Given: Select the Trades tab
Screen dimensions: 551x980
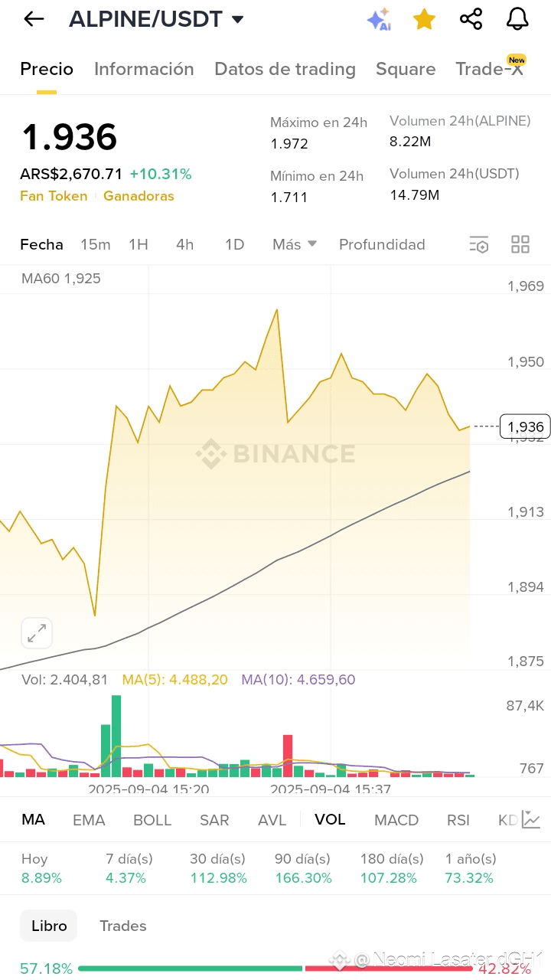Looking at the screenshot, I should pos(123,926).
